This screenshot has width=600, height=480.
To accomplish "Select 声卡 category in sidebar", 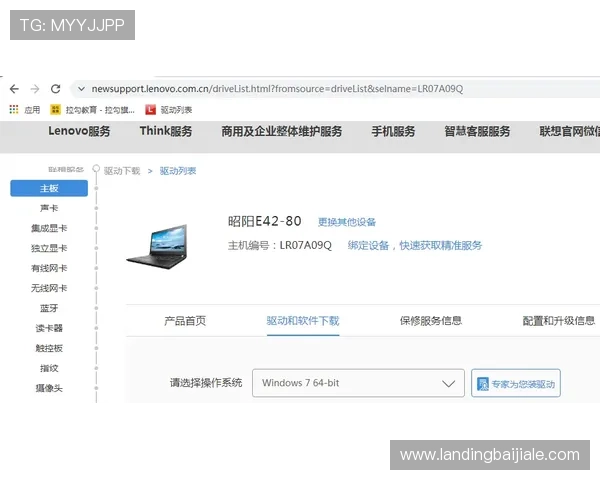I will [49, 208].
